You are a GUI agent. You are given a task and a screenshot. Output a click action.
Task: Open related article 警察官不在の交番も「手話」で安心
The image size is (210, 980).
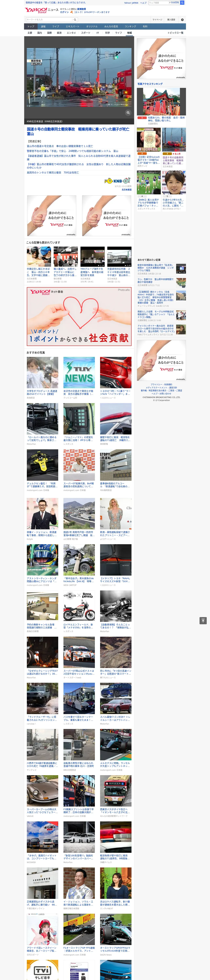(72, 151)
